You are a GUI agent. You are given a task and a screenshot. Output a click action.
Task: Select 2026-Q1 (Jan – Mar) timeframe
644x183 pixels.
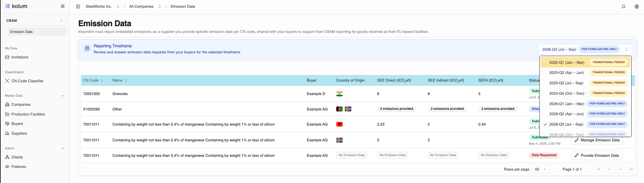(585, 104)
